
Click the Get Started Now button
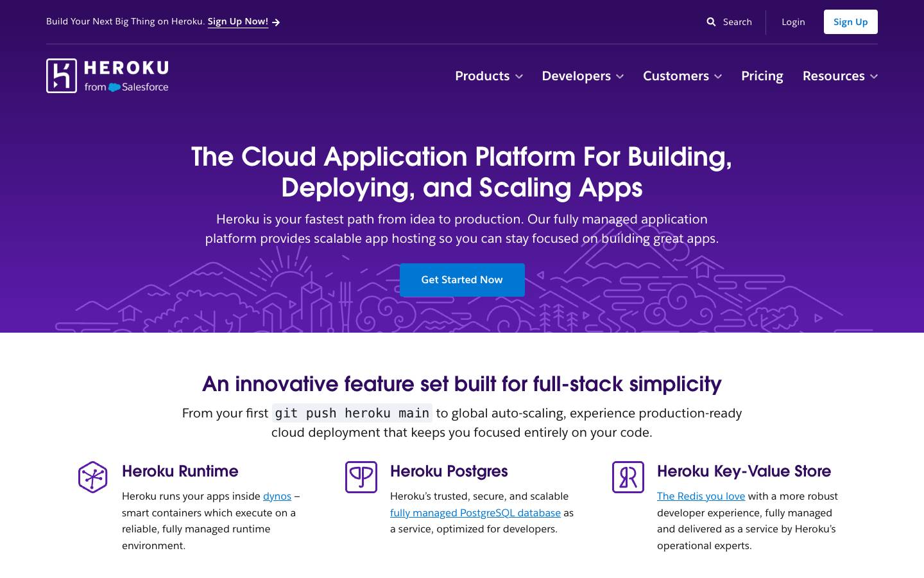pyautogui.click(x=462, y=280)
